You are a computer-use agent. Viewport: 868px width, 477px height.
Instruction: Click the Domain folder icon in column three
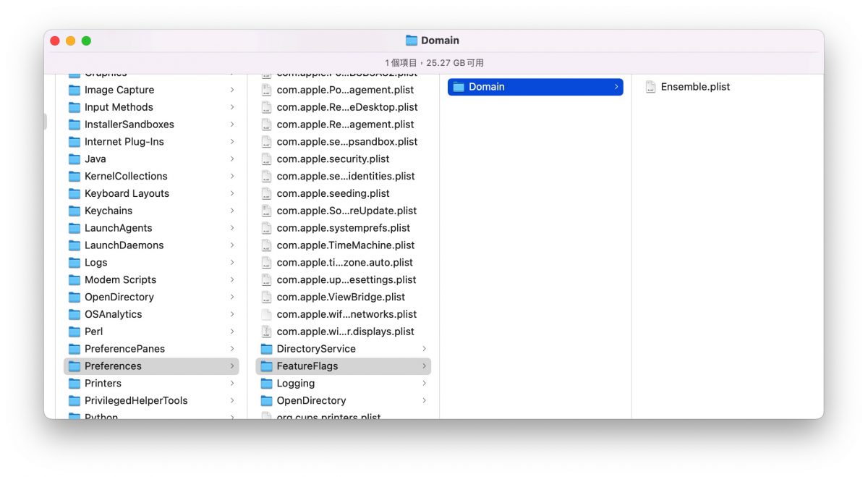click(x=458, y=87)
